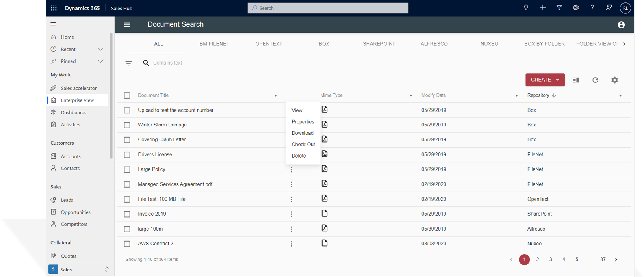This screenshot has width=644, height=277.
Task: Click the global Search box
Action: tap(328, 8)
